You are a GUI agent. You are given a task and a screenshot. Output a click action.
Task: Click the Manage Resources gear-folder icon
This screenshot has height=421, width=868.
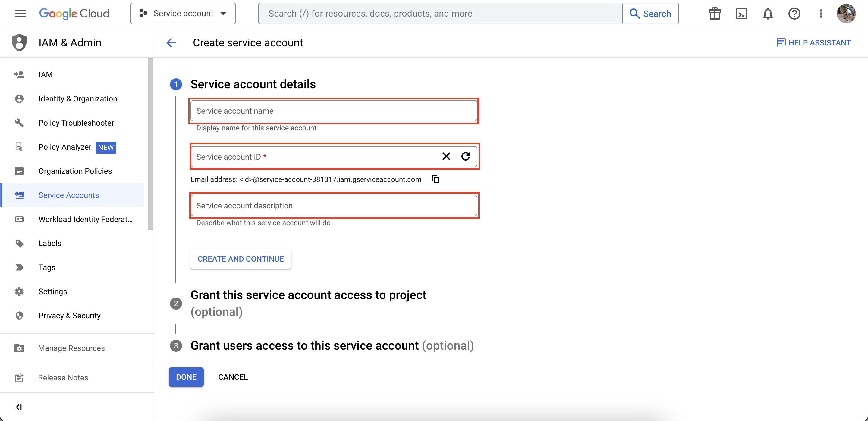(x=19, y=348)
